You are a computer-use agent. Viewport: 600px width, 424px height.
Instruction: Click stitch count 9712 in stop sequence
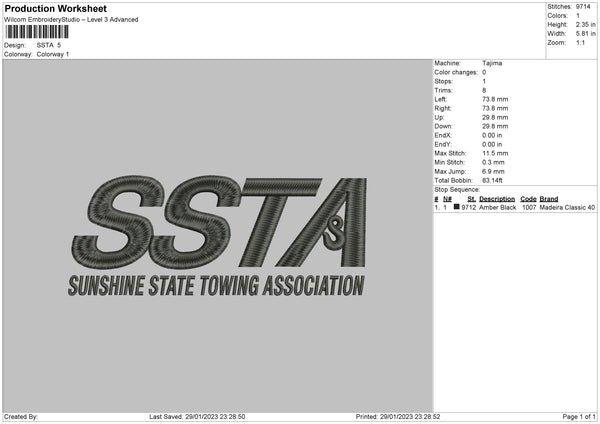tap(469, 207)
